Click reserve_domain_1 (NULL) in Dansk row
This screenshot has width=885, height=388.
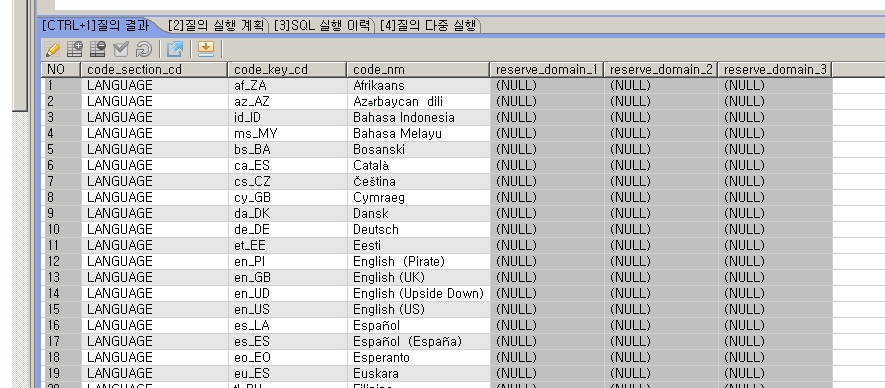coord(546,213)
